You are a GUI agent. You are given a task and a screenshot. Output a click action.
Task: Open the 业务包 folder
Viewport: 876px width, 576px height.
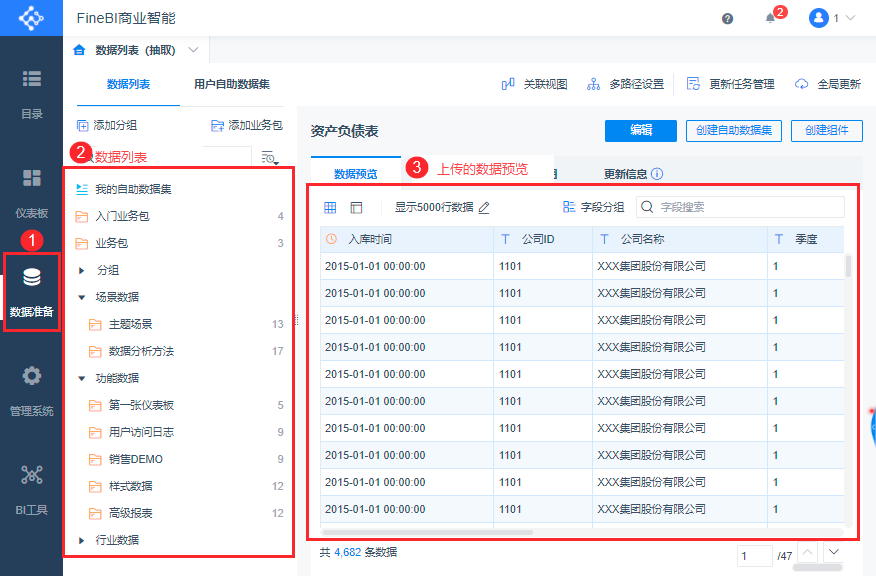180,243
